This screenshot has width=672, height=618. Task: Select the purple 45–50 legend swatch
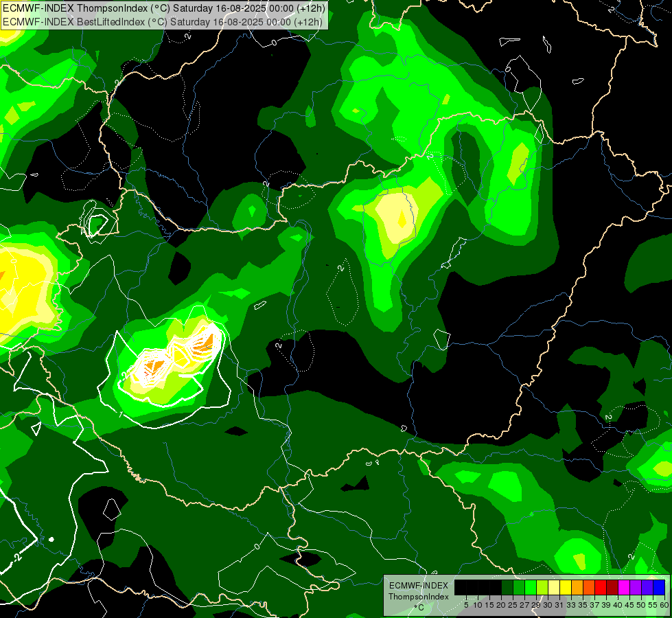pos(636,587)
